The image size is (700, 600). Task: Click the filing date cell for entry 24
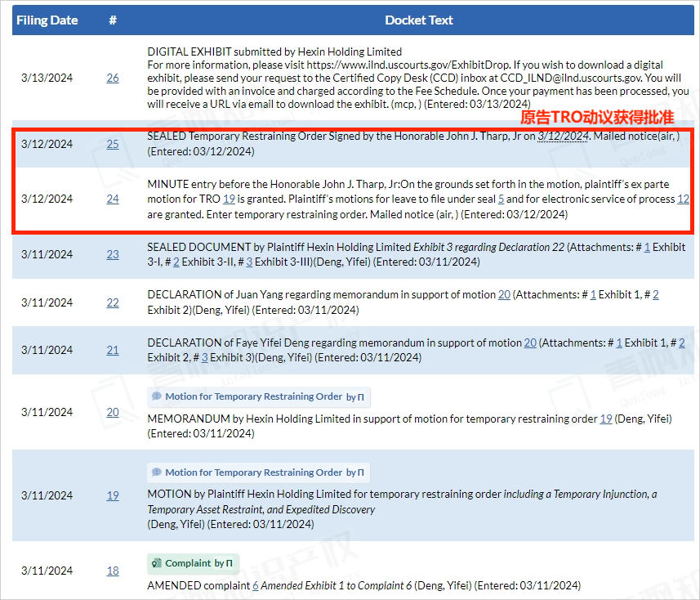tap(47, 199)
